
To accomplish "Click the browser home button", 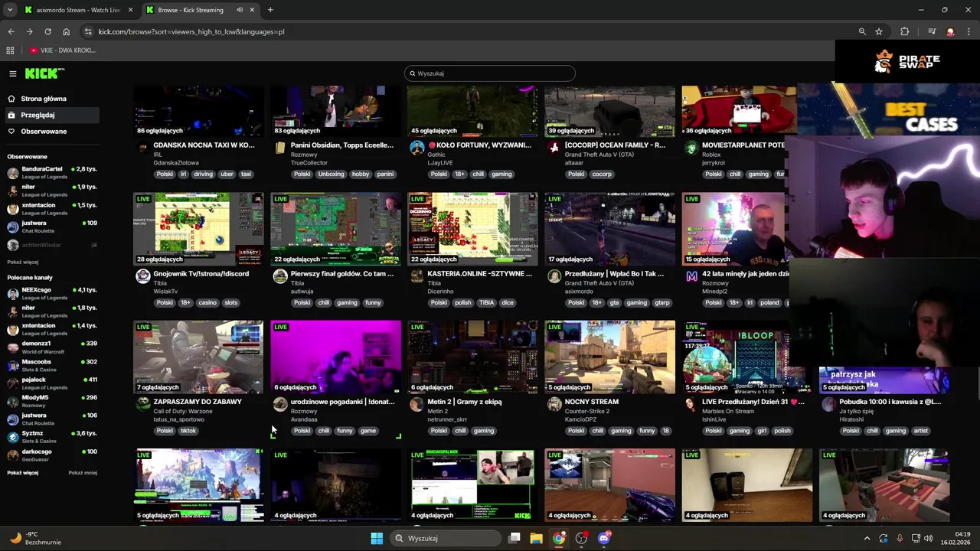I will 66,31.
